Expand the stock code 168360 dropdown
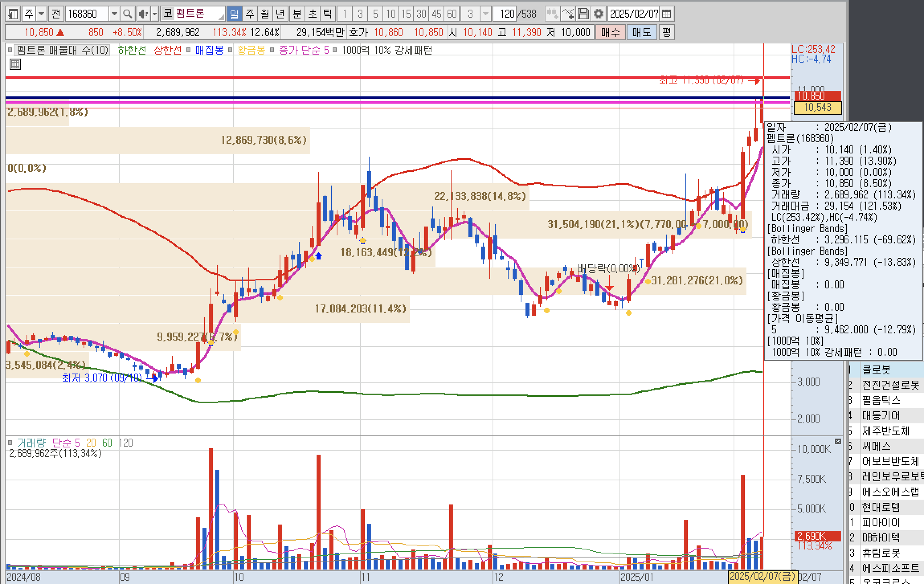The width and height of the screenshot is (924, 584). click(114, 14)
